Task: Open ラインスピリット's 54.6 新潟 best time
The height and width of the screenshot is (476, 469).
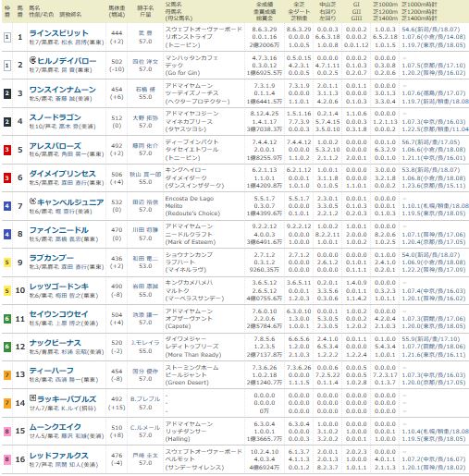Action: [x=431, y=30]
